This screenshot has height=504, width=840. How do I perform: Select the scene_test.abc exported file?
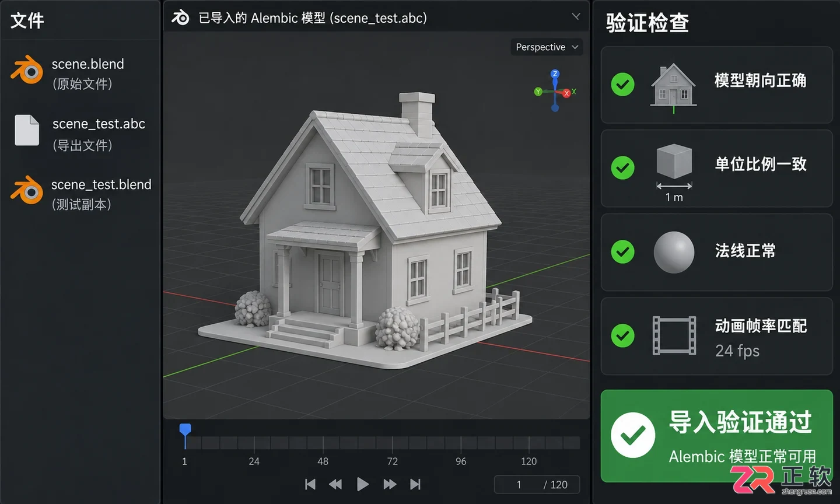(x=80, y=134)
